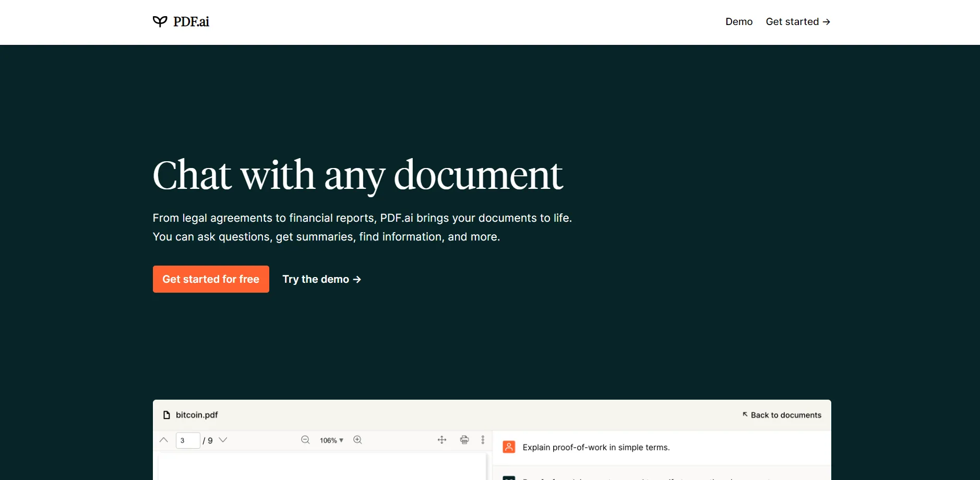The height and width of the screenshot is (480, 980).
Task: Select the zoom in magnifier icon
Action: 358,440
